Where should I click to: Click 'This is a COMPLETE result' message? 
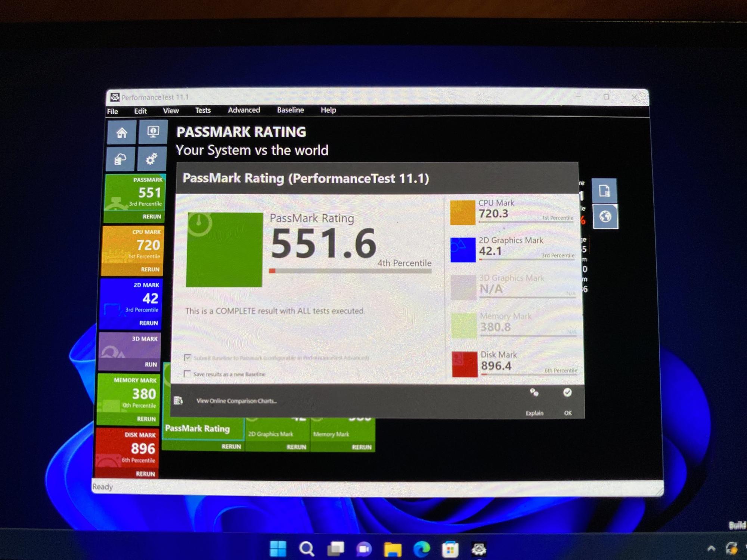pos(275,311)
